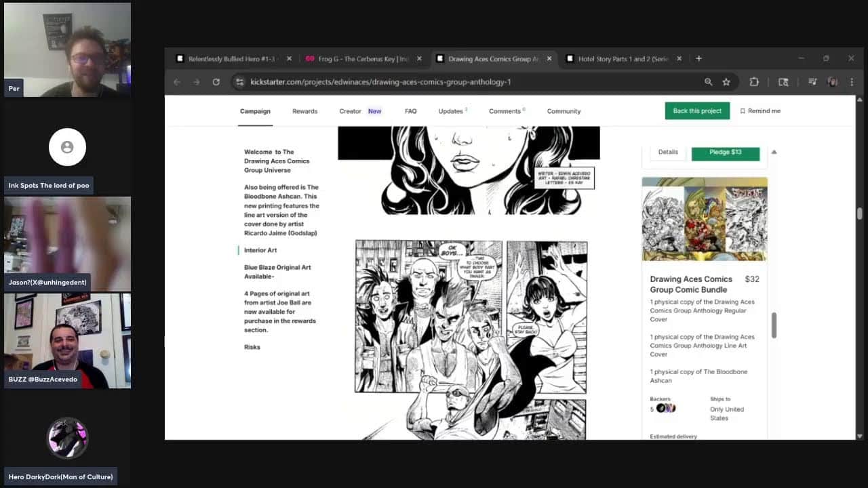Open the media controls icon in toolbar
Screen dimensions: 868x488
(x=812, y=82)
